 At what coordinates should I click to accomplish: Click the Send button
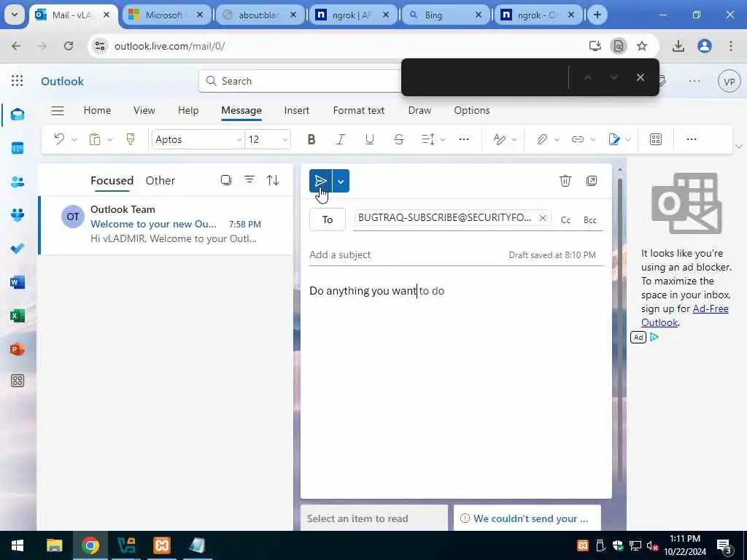[x=321, y=181]
